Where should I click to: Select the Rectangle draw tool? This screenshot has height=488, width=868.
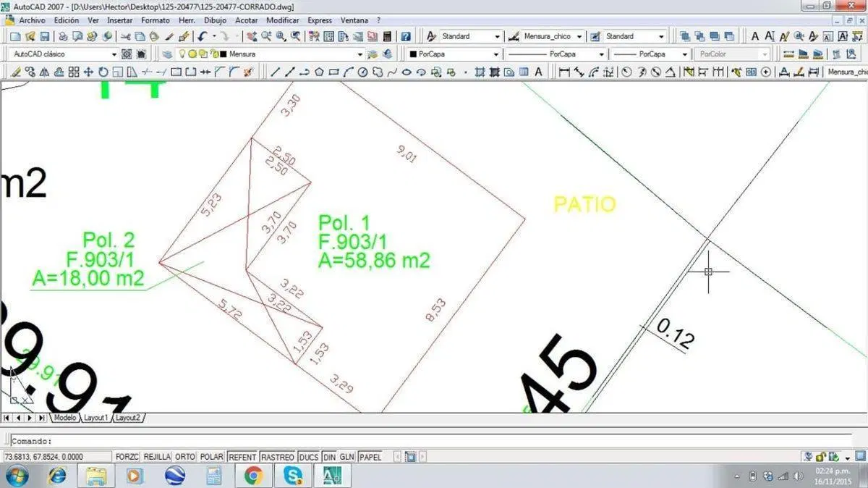pos(333,72)
